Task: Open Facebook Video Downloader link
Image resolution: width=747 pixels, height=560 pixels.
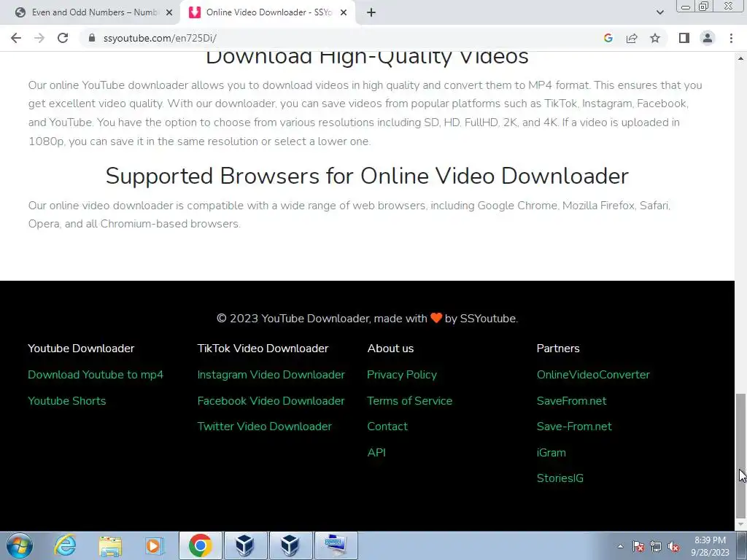Action: (x=271, y=401)
